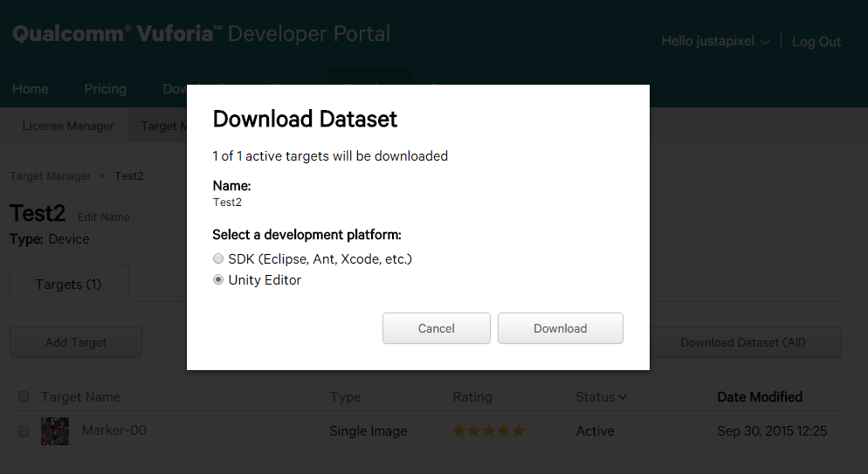The image size is (868, 474).
Task: Sort by the Type column header
Action: click(x=346, y=397)
